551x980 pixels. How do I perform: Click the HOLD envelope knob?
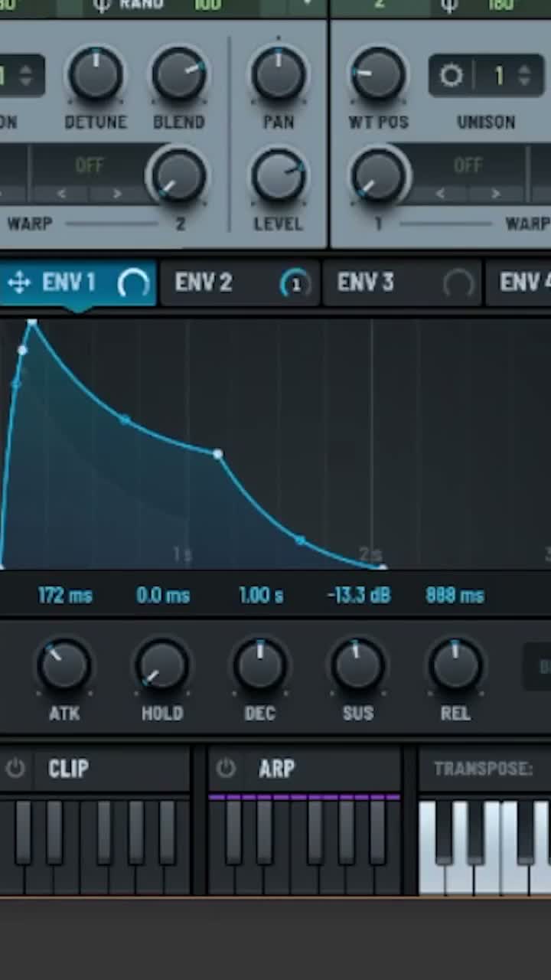click(162, 665)
